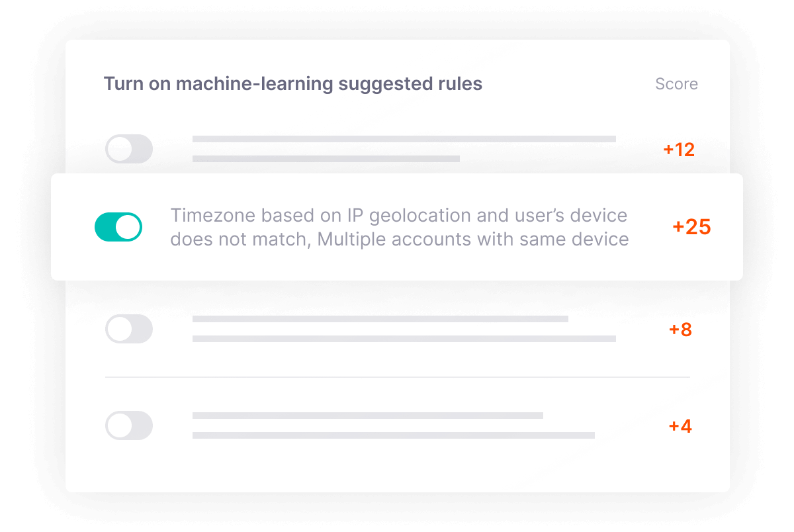Select the +8 score indicator
The height and width of the screenshot is (532, 794).
[x=681, y=329]
